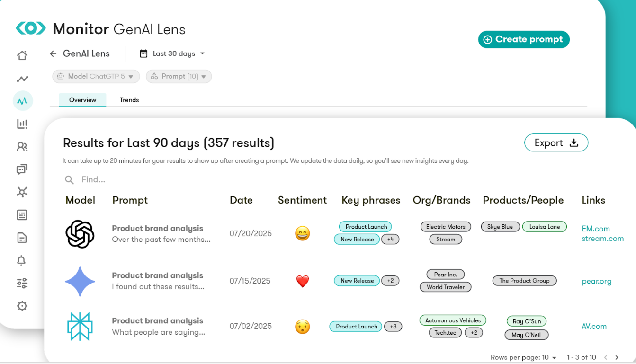Open the Prompt (10) filter dropdown

coord(179,76)
